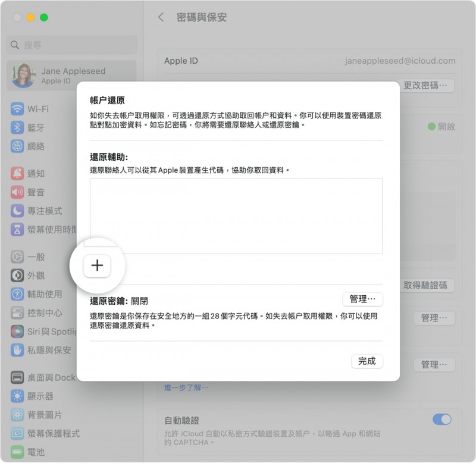The height and width of the screenshot is (463, 476).
Task: Click the 搜尋 search field
Action: 71,45
